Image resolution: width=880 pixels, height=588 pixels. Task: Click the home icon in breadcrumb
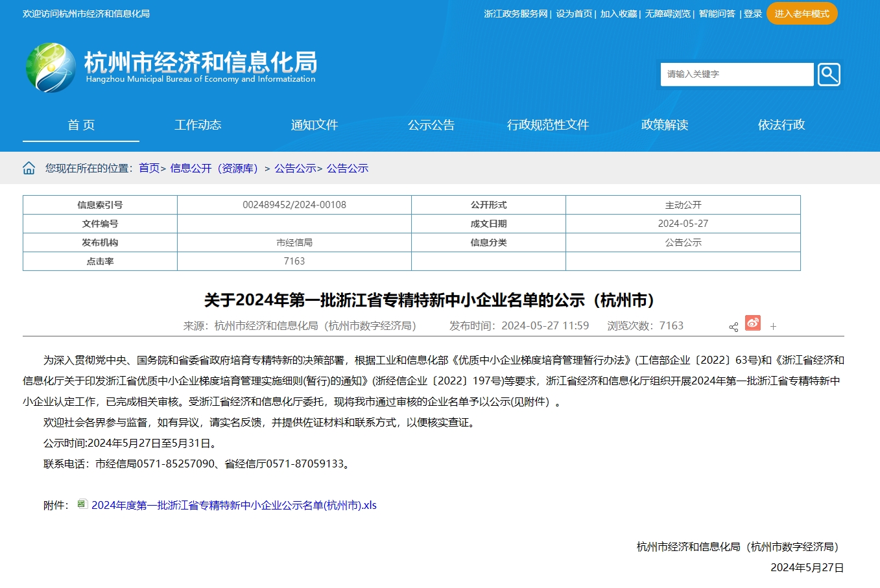pyautogui.click(x=29, y=169)
